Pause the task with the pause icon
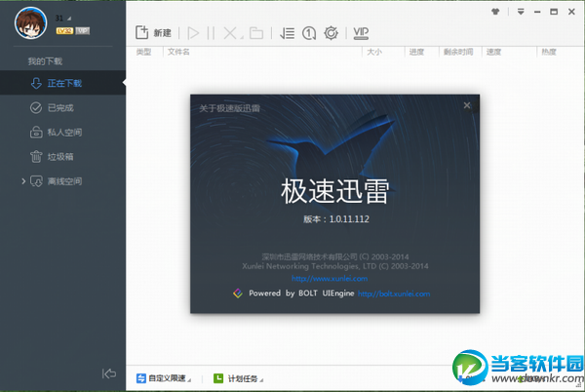This screenshot has width=585, height=392. tap(211, 33)
